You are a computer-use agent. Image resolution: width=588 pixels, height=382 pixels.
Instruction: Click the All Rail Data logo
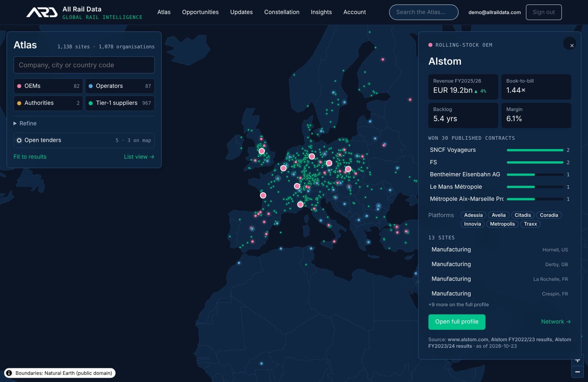pos(84,12)
